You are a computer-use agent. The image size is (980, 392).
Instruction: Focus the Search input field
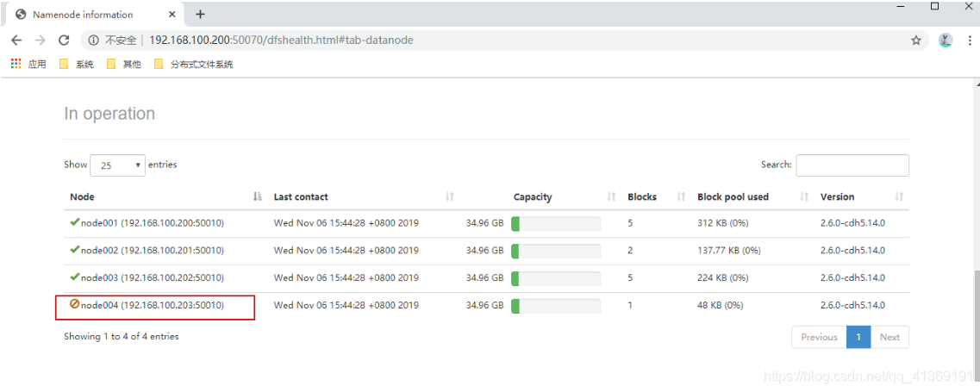(852, 165)
